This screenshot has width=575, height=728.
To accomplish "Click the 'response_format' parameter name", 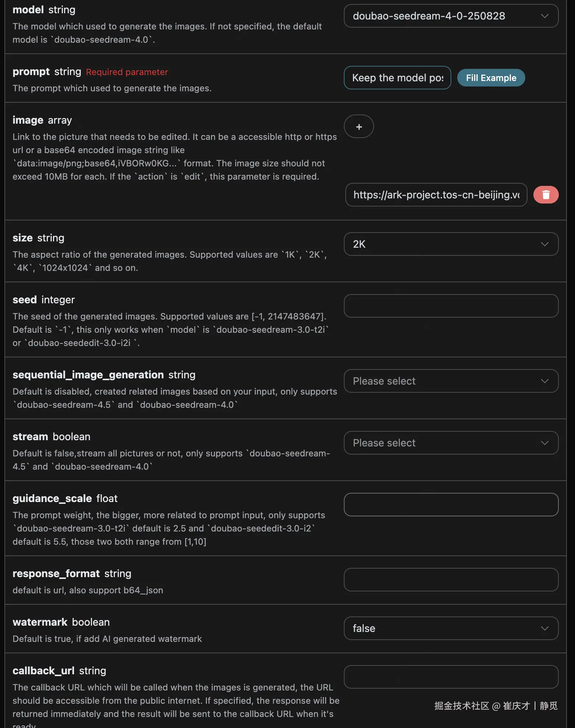I will coord(56,574).
